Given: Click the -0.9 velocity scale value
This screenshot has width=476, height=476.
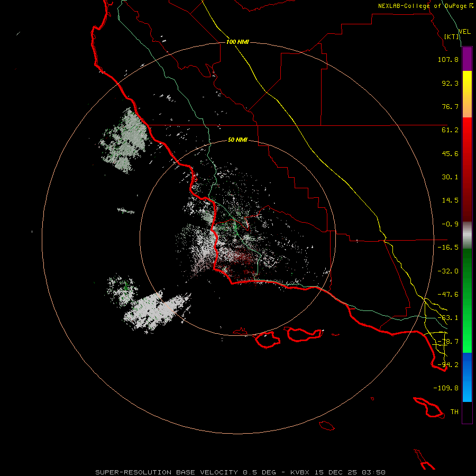Looking at the screenshot, I should coord(450,224).
